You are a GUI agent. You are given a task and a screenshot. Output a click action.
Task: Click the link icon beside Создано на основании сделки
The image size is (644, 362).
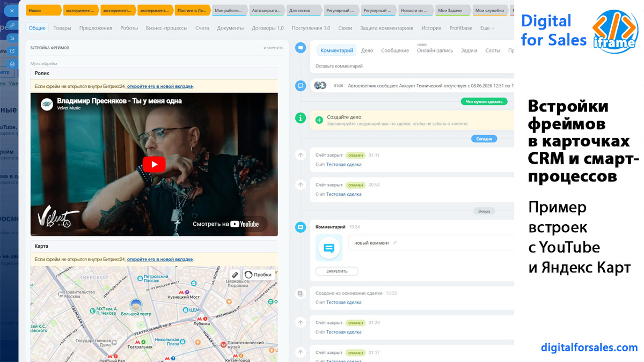tap(301, 293)
